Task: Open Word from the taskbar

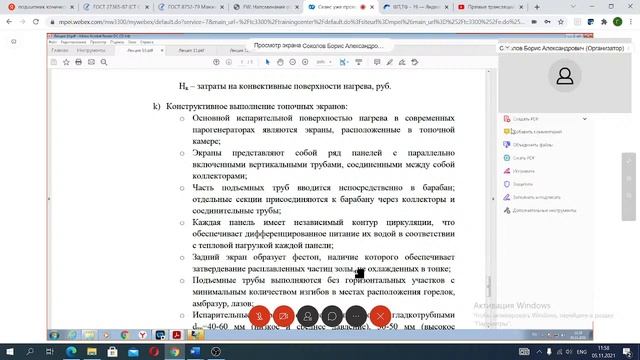Action: coord(195,351)
